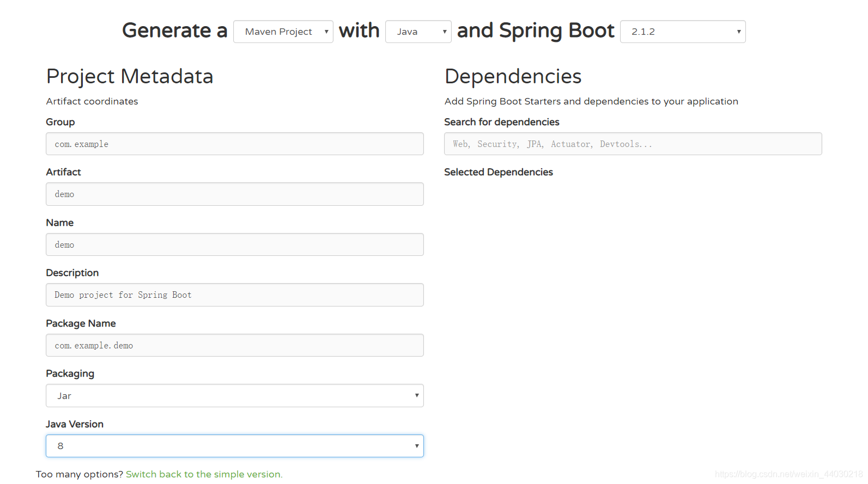Viewport: 868px width, 484px height.
Task: Click the Project Metadata heading
Action: click(x=130, y=76)
